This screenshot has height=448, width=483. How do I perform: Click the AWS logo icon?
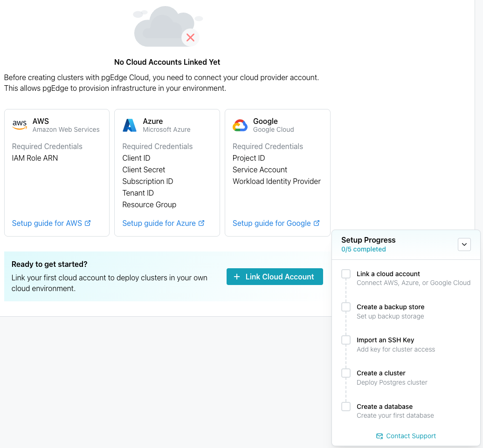point(19,124)
